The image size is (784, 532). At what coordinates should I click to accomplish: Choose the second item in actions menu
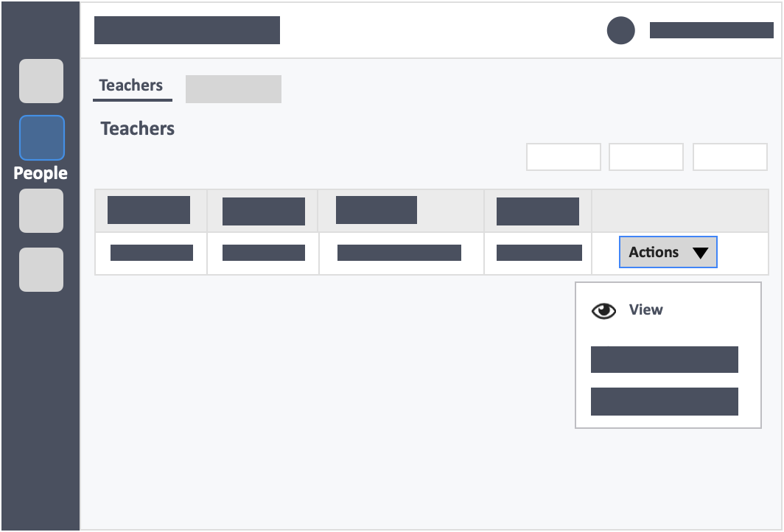665,360
